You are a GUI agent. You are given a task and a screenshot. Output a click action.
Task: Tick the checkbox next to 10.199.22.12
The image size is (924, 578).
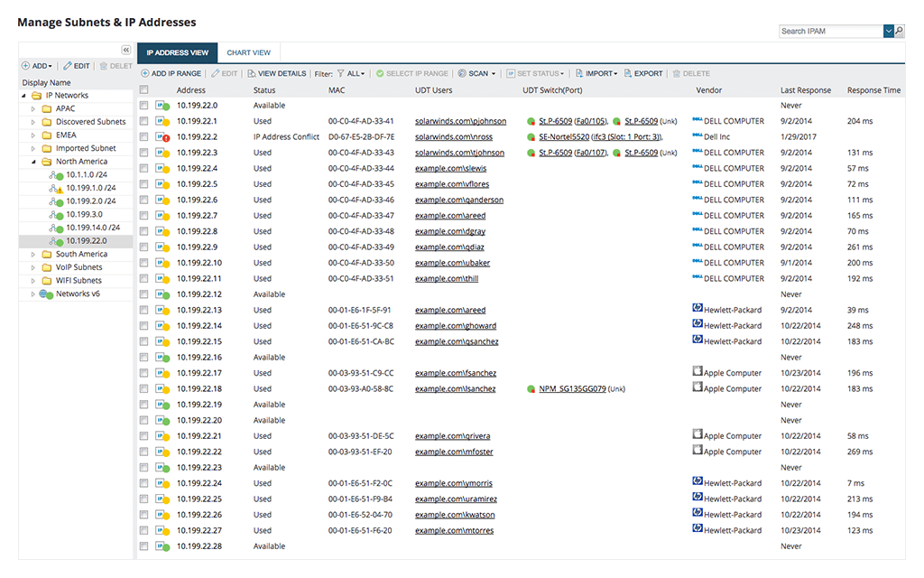142,294
